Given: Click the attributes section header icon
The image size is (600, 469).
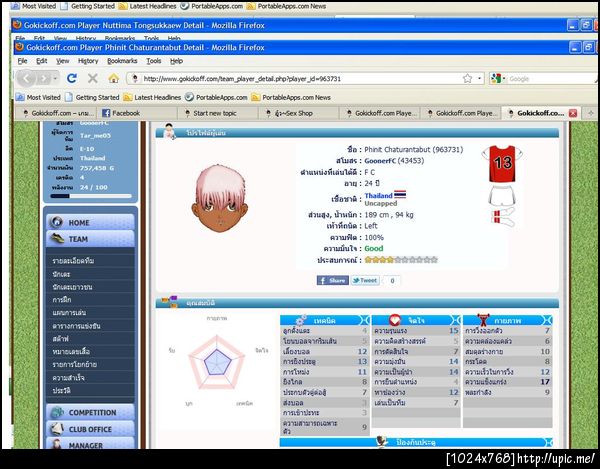Looking at the screenshot, I should pos(170,301).
